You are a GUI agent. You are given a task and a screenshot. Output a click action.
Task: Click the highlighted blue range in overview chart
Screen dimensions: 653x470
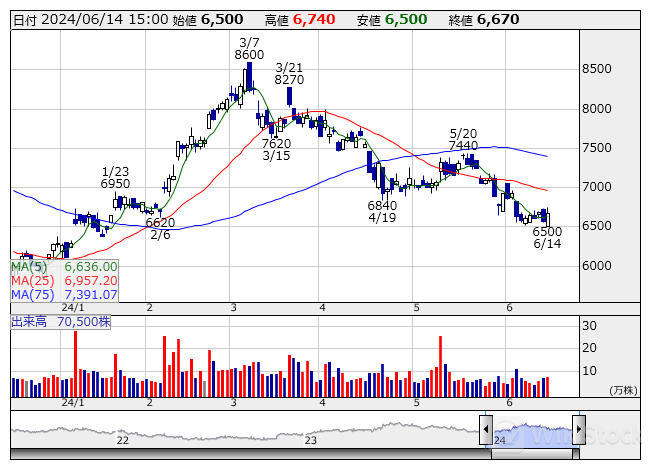[531, 435]
